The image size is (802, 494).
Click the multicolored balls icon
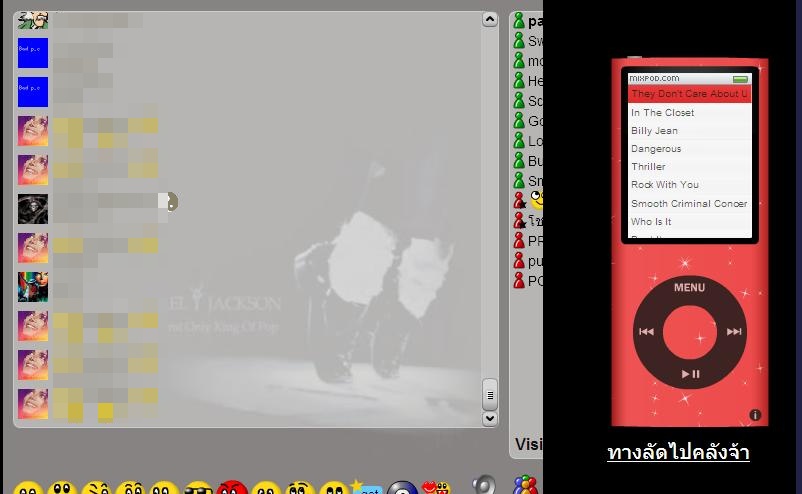pyautogui.click(x=526, y=485)
